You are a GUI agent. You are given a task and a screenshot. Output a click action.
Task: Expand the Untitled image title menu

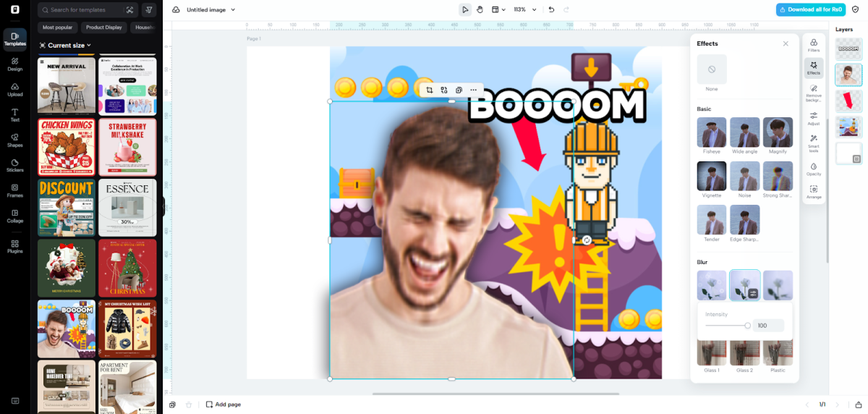(x=211, y=9)
